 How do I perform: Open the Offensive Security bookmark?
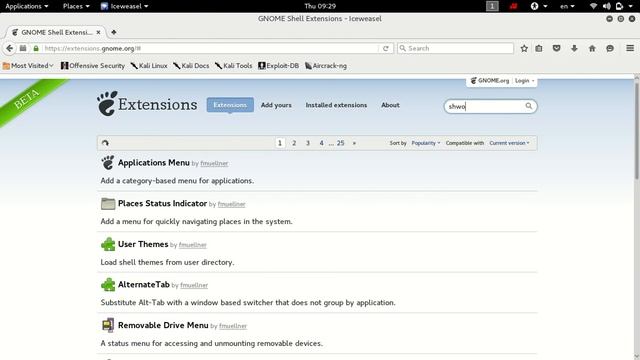coord(93,66)
